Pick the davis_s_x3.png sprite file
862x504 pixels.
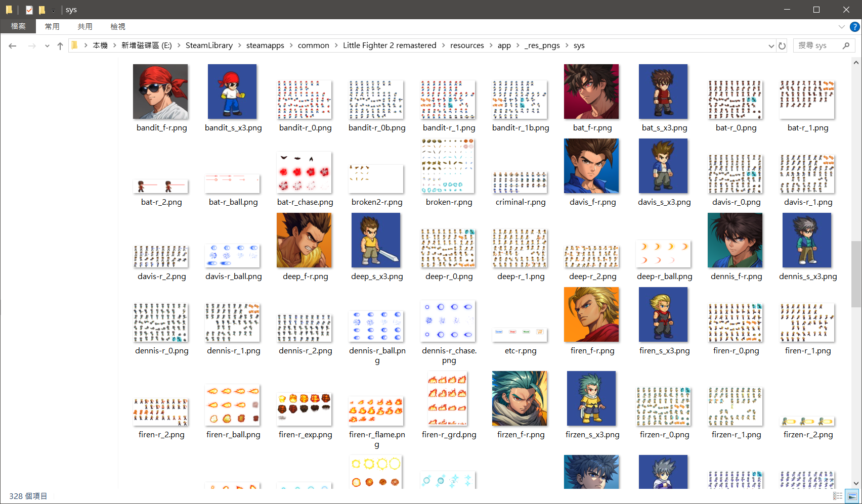[x=663, y=166]
